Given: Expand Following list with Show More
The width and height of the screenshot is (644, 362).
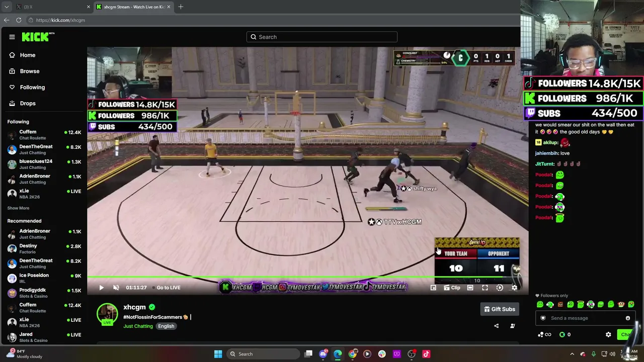Looking at the screenshot, I should click(18, 208).
